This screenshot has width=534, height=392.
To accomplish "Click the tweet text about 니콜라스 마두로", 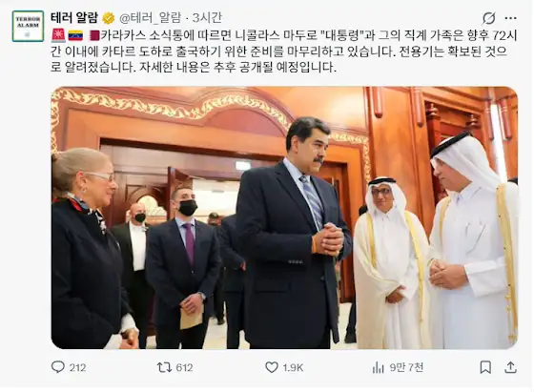I will coord(284,52).
